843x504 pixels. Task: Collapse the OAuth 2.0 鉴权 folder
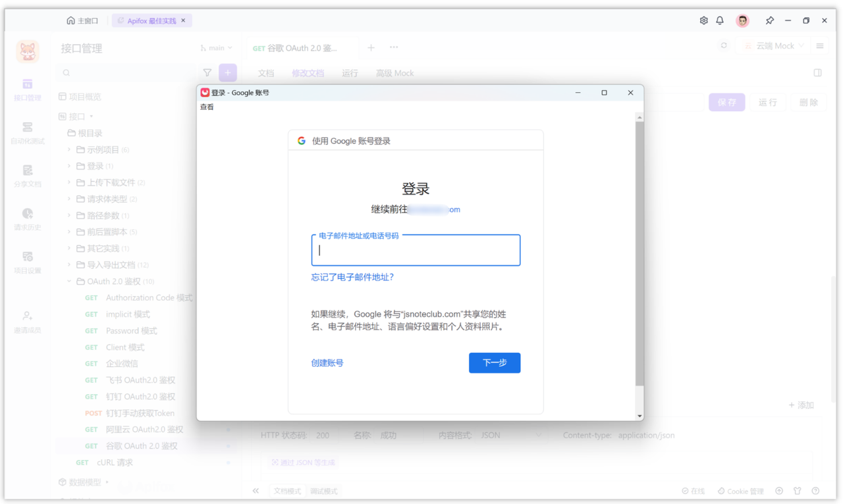[68, 281]
